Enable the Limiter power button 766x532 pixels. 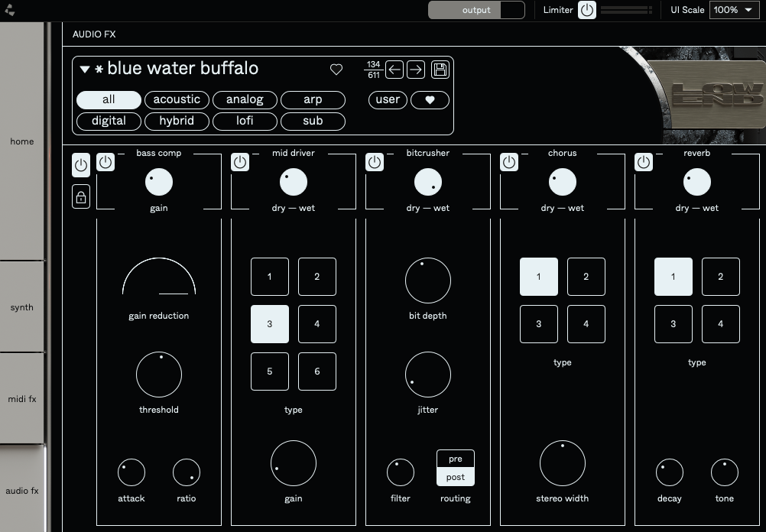[586, 10]
